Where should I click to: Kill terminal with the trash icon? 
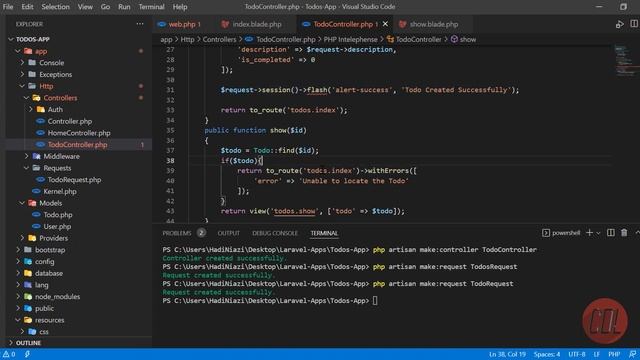coord(624,233)
